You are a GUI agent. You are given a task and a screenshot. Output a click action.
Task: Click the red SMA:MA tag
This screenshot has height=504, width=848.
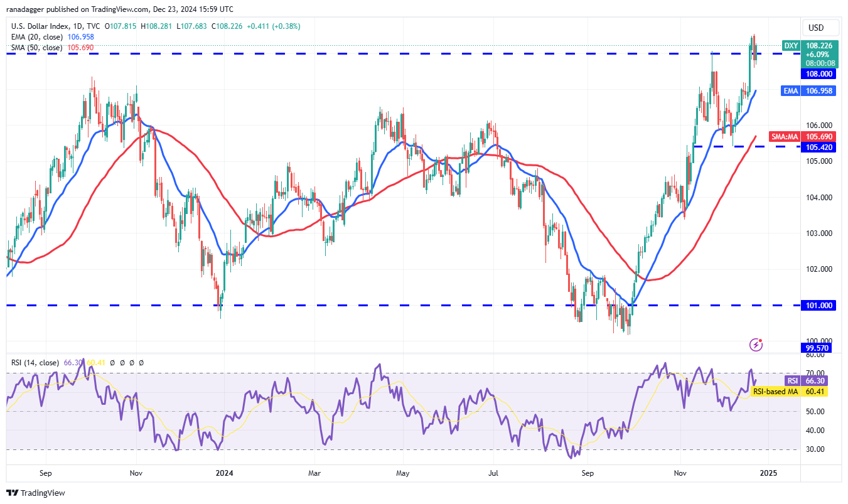coord(785,136)
